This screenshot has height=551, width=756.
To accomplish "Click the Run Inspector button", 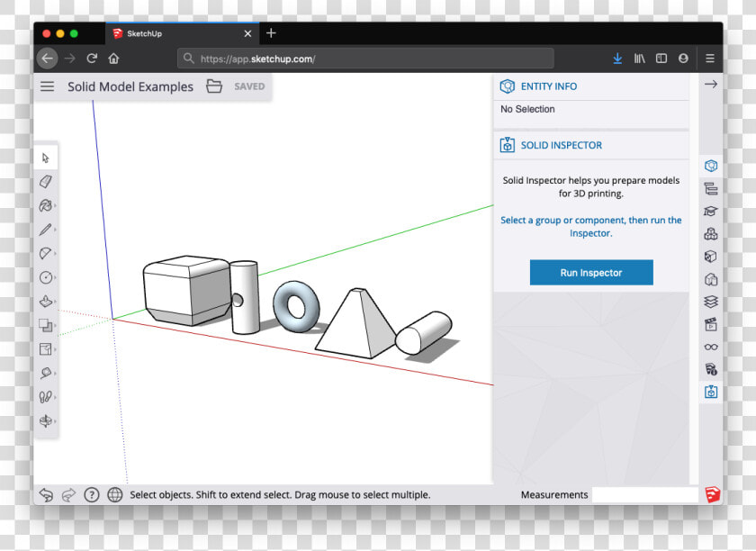I will pyautogui.click(x=591, y=273).
